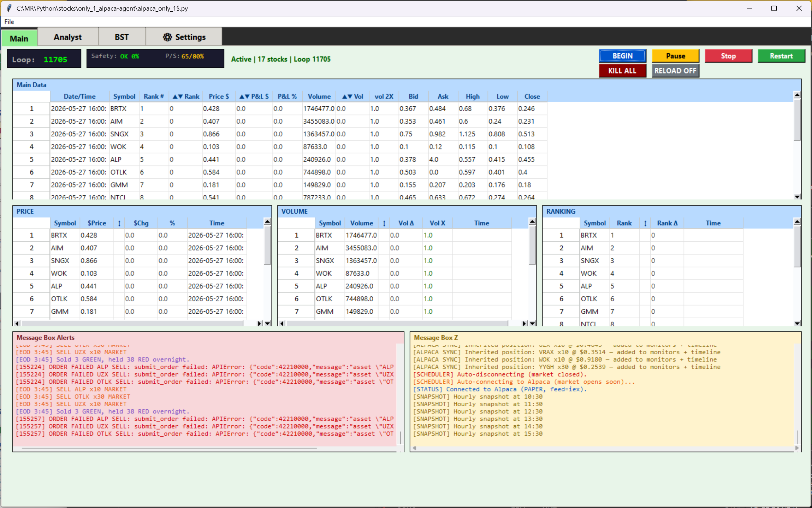
Task: Sort Main Data by up/down Vol column
Action: tap(352, 96)
